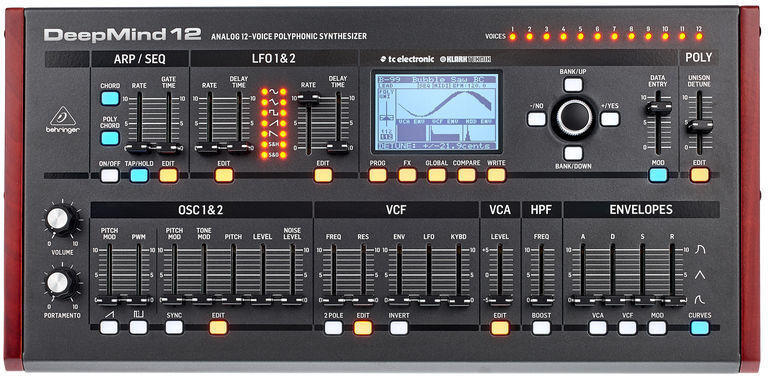Click the BANK/UP button

573,85
